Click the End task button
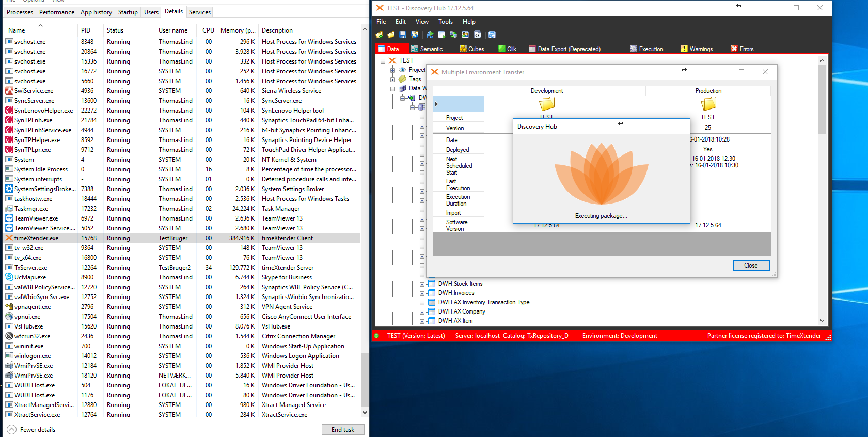This screenshot has width=868, height=437. pyautogui.click(x=343, y=430)
